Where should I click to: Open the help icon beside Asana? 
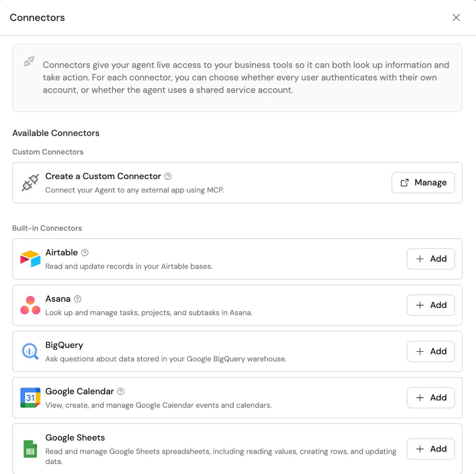[x=78, y=299]
